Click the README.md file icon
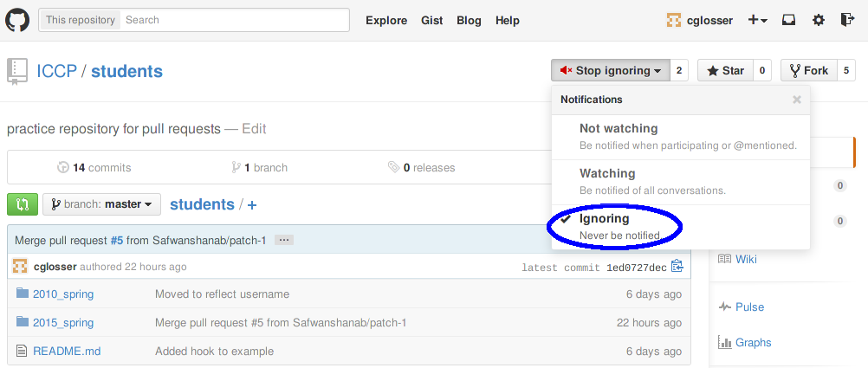868x368 pixels. (x=22, y=351)
